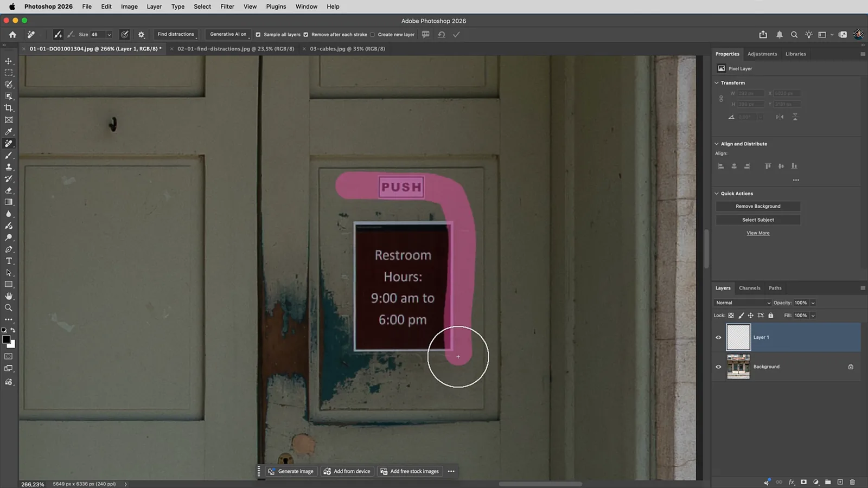Toggle Remove after each stroke checkbox

306,35
